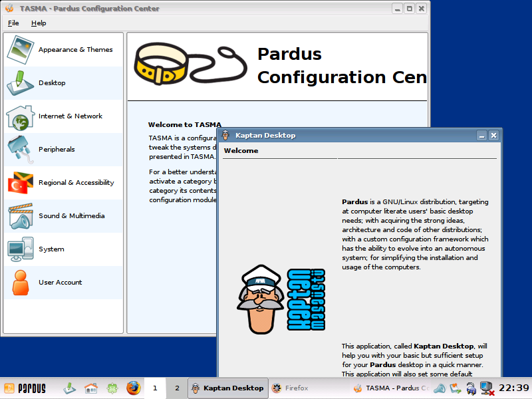532x399 pixels.
Task: Open the Pardus start menu
Action: click(25, 388)
